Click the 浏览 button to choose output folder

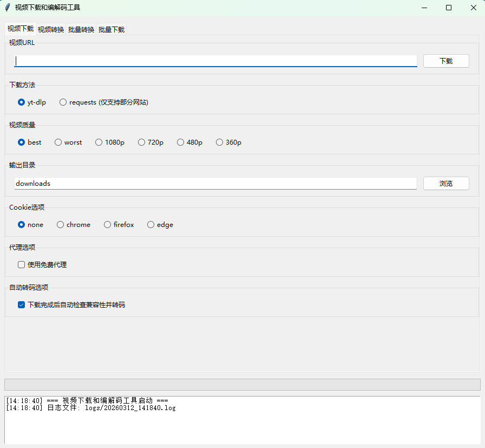[x=446, y=183]
